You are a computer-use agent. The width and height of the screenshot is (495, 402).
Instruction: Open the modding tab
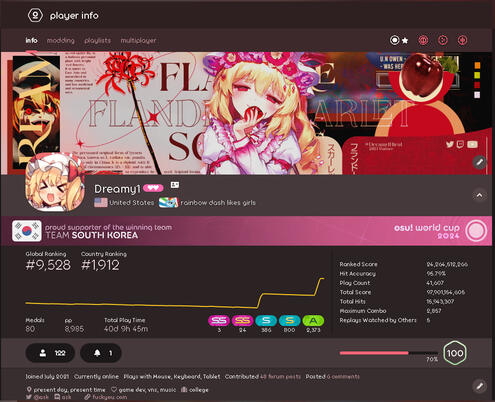click(x=61, y=40)
